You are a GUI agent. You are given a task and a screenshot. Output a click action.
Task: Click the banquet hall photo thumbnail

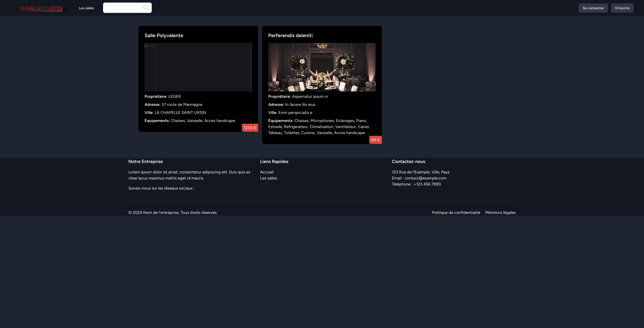322,67
